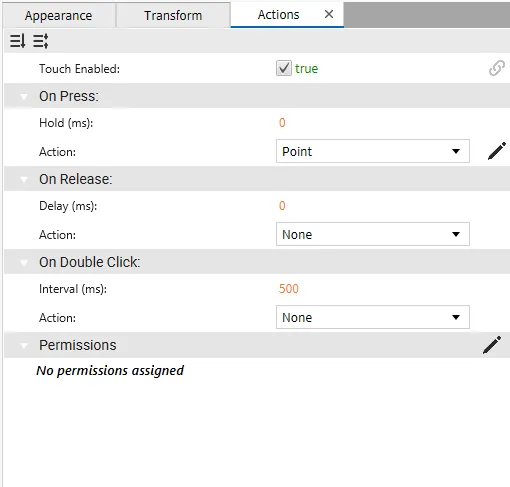Screen dimensions: 510x487
Task: Collapse the On Press section
Action: pos(24,96)
